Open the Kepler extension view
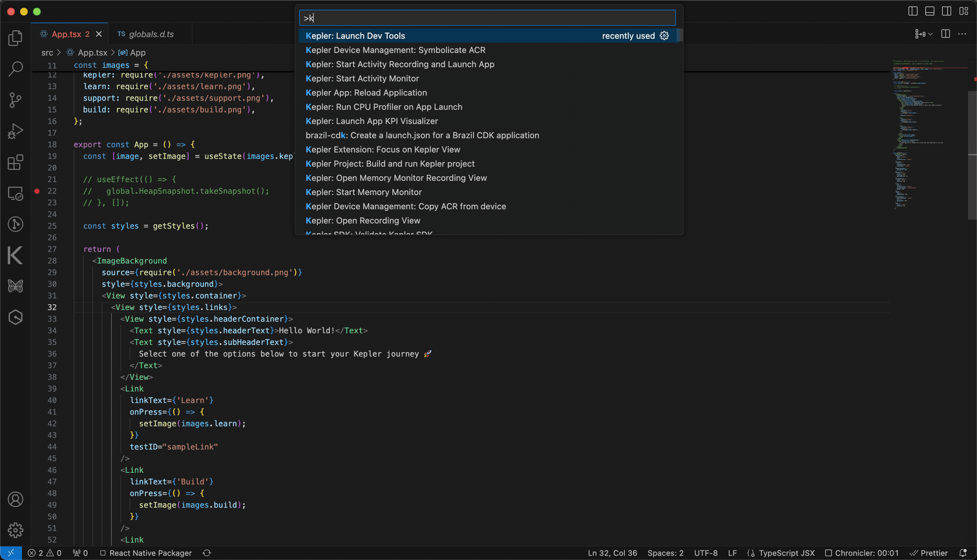Viewport: 977px width, 560px height. 15,255
